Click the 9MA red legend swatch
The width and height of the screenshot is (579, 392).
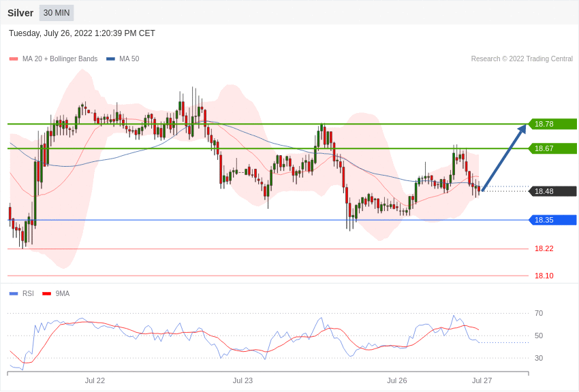46,293
